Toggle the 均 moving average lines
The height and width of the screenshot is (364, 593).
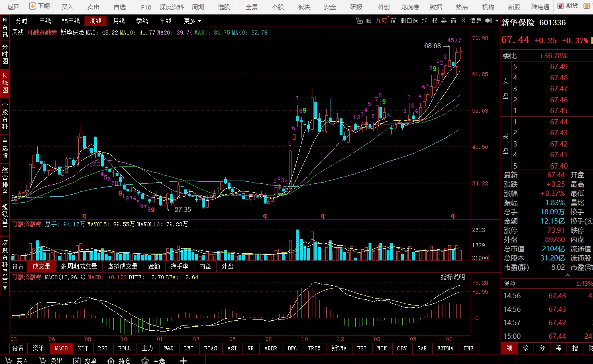click(x=425, y=21)
